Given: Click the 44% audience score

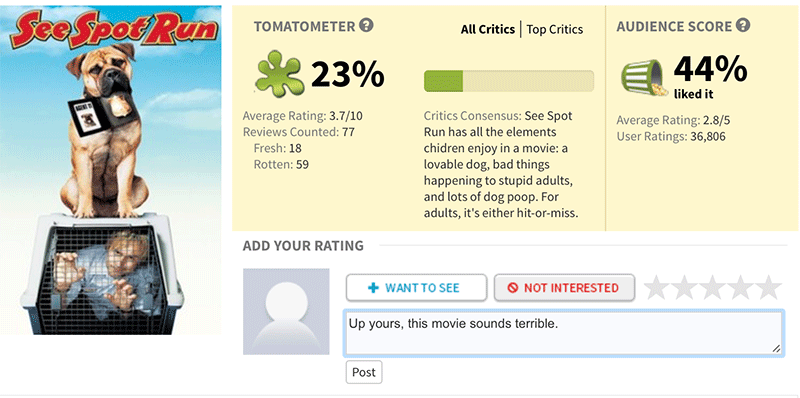Looking at the screenshot, I should (x=710, y=69).
